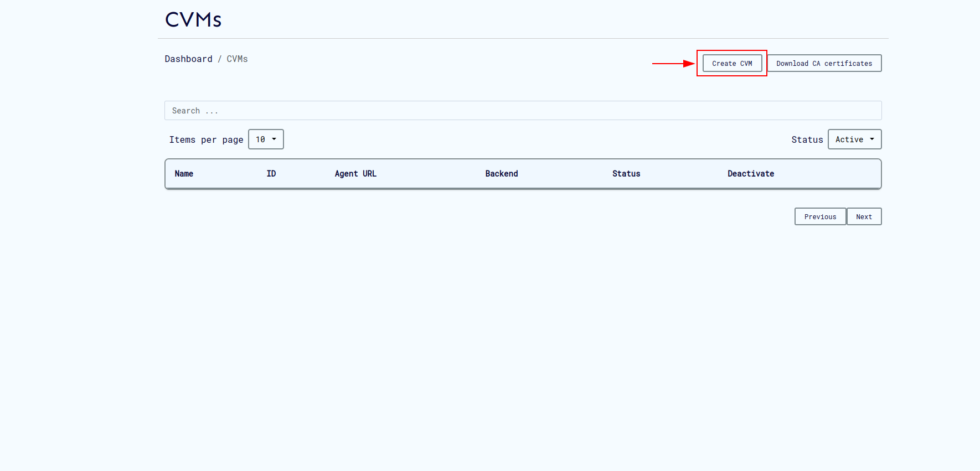Open the Status filter dropdown showing Active

pyautogui.click(x=854, y=139)
